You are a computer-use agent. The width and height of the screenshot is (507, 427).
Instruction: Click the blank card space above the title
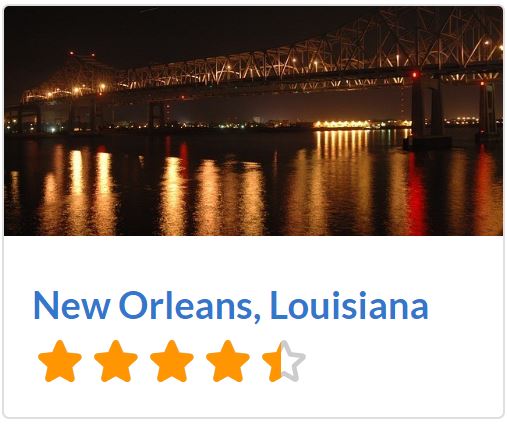pyautogui.click(x=253, y=262)
